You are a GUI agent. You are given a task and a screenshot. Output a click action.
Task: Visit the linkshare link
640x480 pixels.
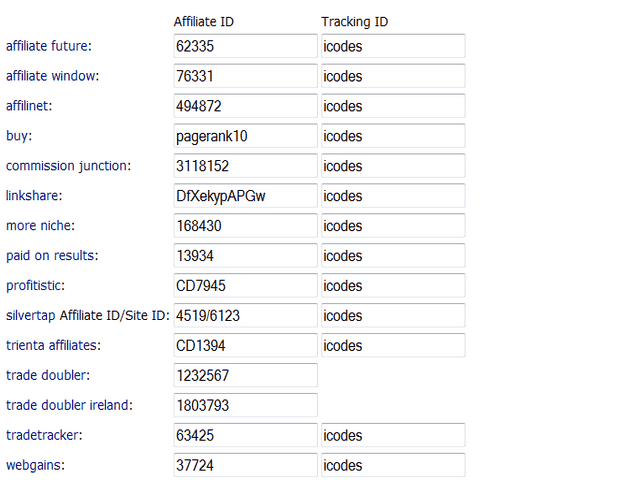coord(34,196)
